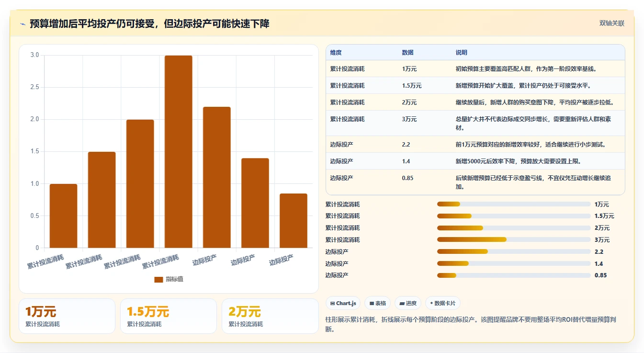Select the 表格 chip
This screenshot has width=644, height=353.
378,303
